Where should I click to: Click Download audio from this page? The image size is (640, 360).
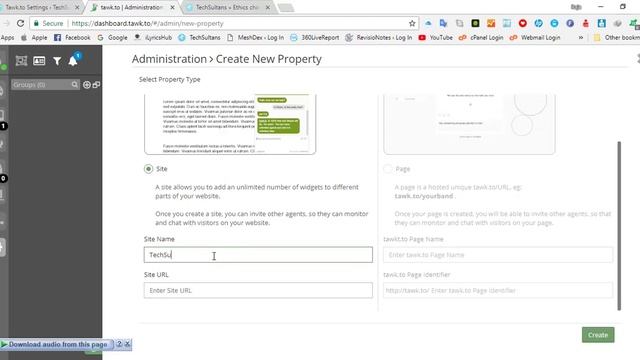pyautogui.click(x=58, y=344)
